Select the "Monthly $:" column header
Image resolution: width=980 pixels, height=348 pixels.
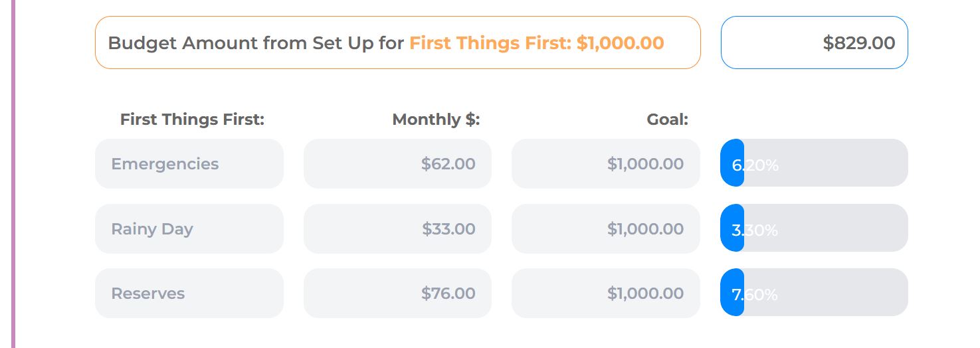[x=436, y=120]
